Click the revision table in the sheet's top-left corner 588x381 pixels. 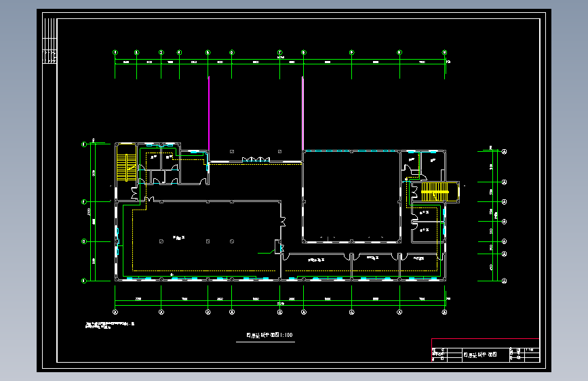coord(50,41)
